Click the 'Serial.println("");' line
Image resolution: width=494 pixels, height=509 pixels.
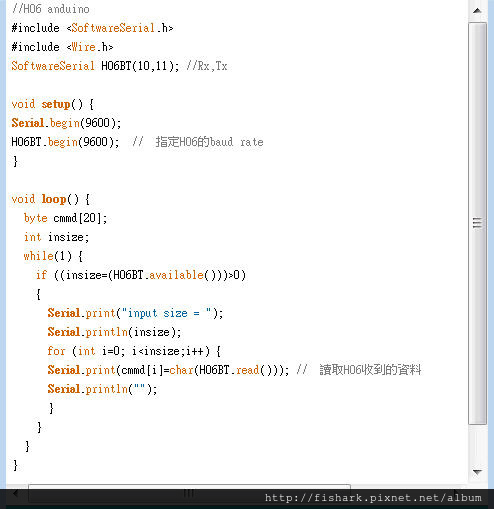[x=102, y=389]
